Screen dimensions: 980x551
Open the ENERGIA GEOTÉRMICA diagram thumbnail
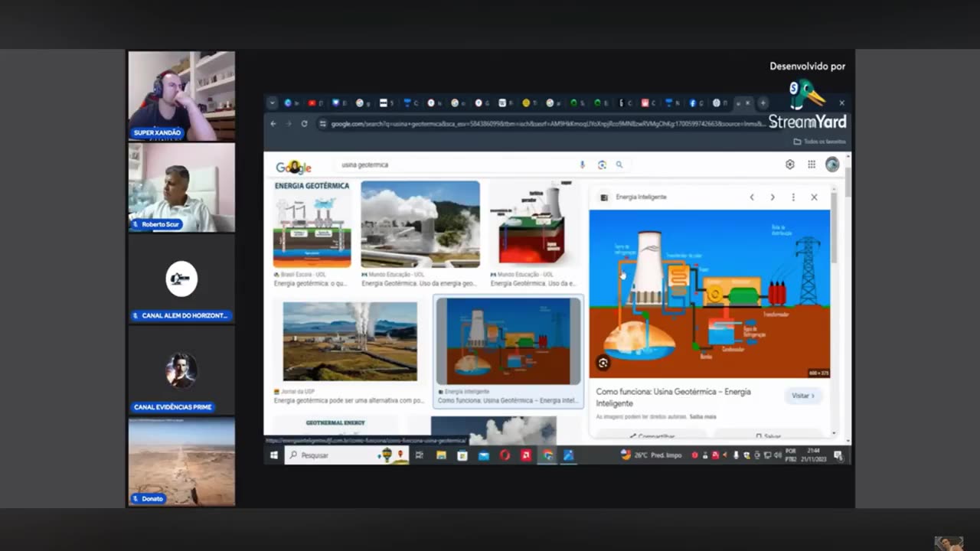coord(312,224)
